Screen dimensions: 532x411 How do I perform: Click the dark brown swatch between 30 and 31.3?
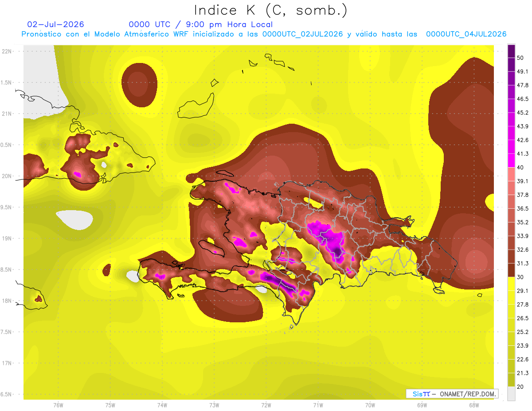pyautogui.click(x=511, y=270)
